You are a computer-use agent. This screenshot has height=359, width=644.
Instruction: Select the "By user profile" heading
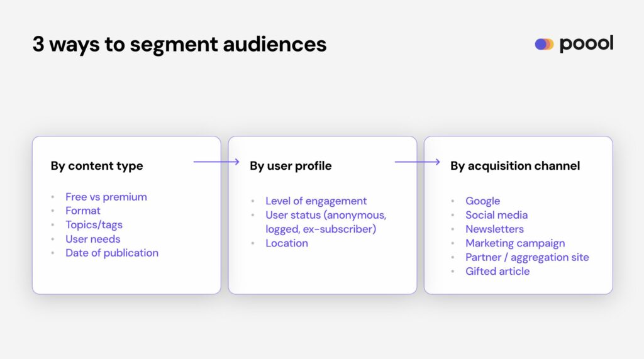[x=291, y=166]
